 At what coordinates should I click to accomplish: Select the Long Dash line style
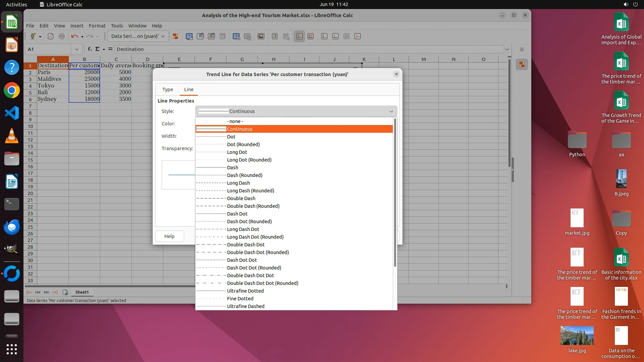coord(238,183)
